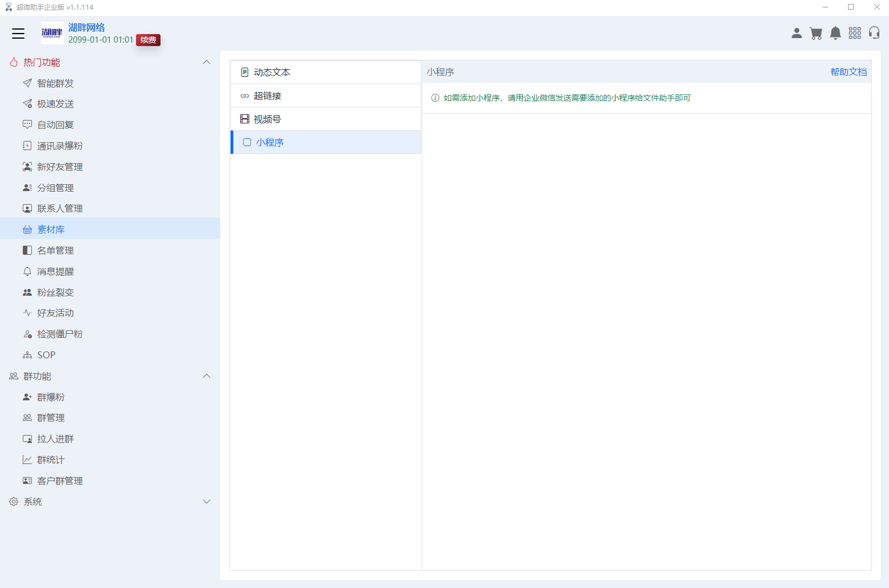This screenshot has width=889, height=588.
Task: Open the 帮助文档 help link
Action: (848, 72)
